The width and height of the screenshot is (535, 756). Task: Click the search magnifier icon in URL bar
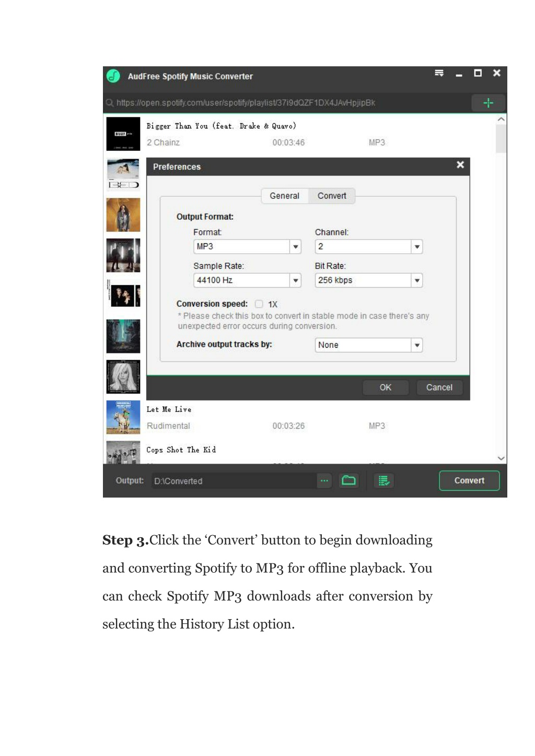coord(110,103)
